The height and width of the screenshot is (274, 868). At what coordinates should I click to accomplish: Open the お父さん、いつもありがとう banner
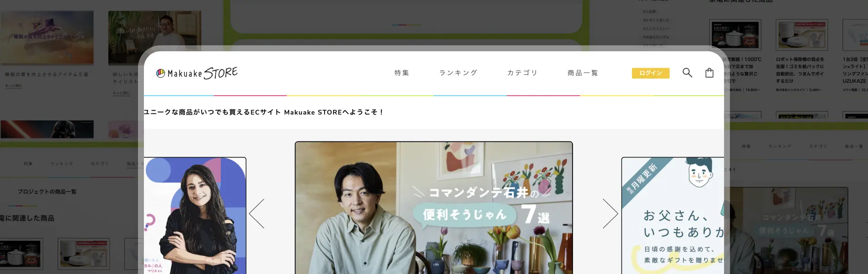click(x=673, y=215)
